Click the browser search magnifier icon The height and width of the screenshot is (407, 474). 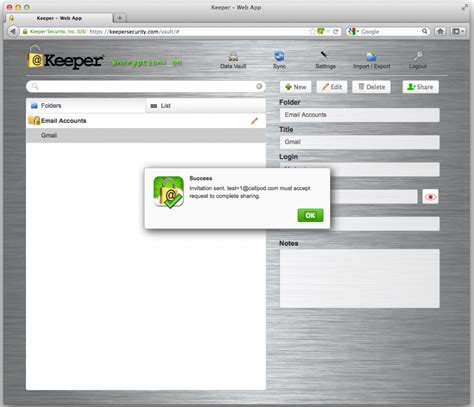[x=425, y=31]
